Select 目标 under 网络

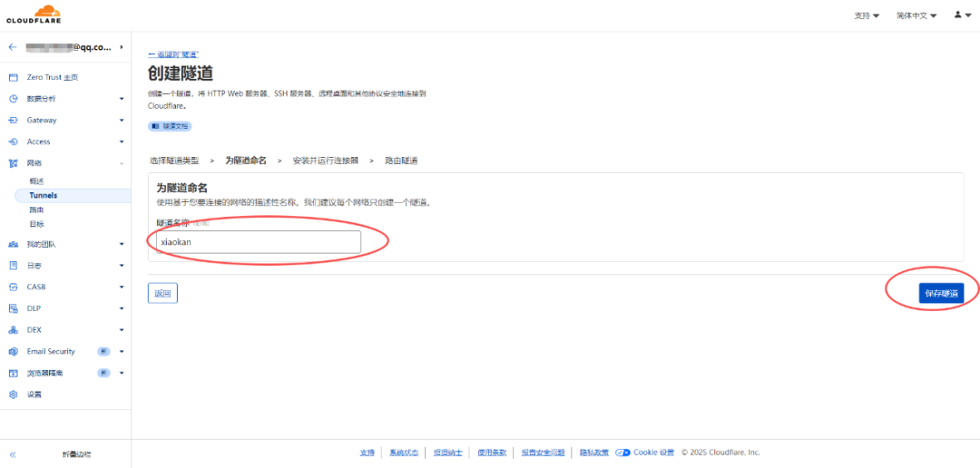pos(36,224)
